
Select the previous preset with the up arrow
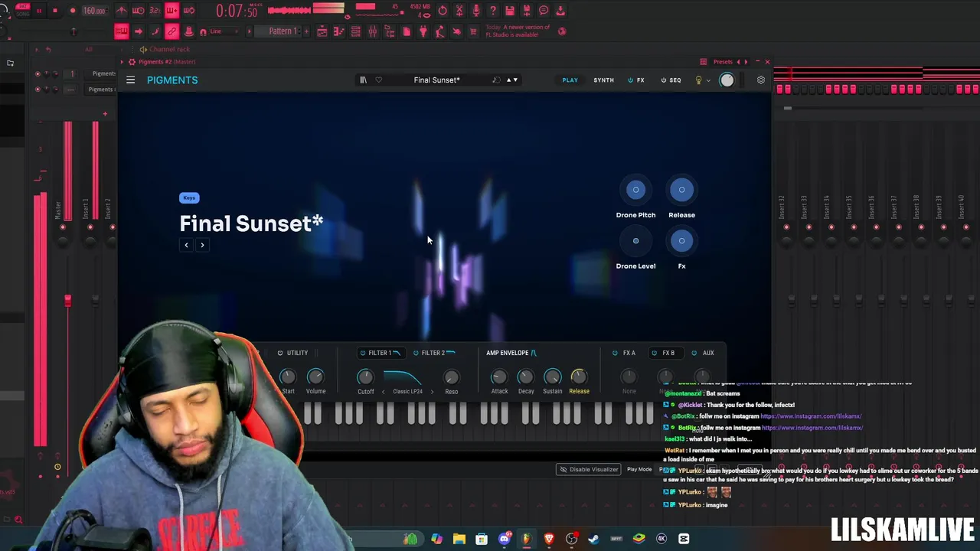coord(508,80)
